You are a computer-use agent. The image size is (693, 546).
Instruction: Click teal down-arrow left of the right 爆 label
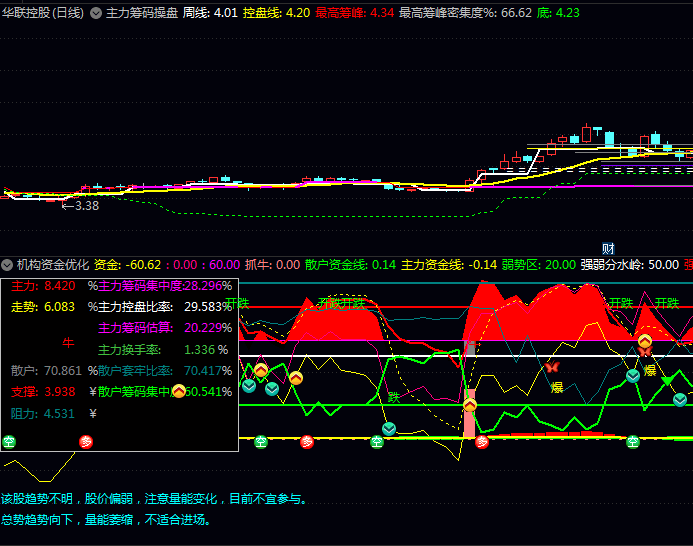(x=633, y=376)
